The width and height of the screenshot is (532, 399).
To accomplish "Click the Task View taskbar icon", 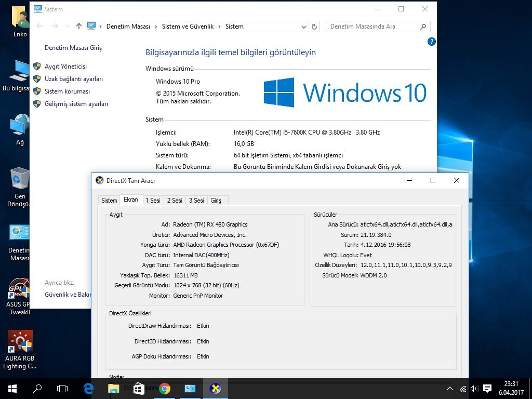I will pyautogui.click(x=62, y=388).
